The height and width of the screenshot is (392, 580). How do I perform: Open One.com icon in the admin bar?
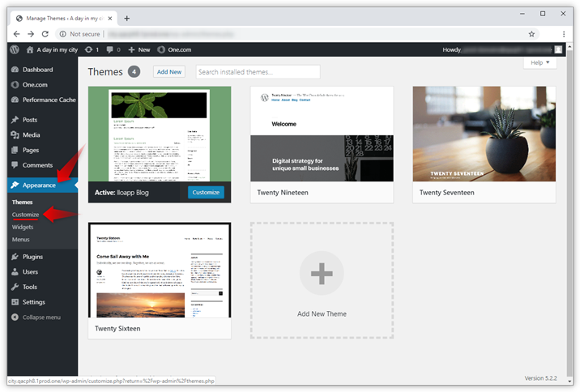point(161,49)
